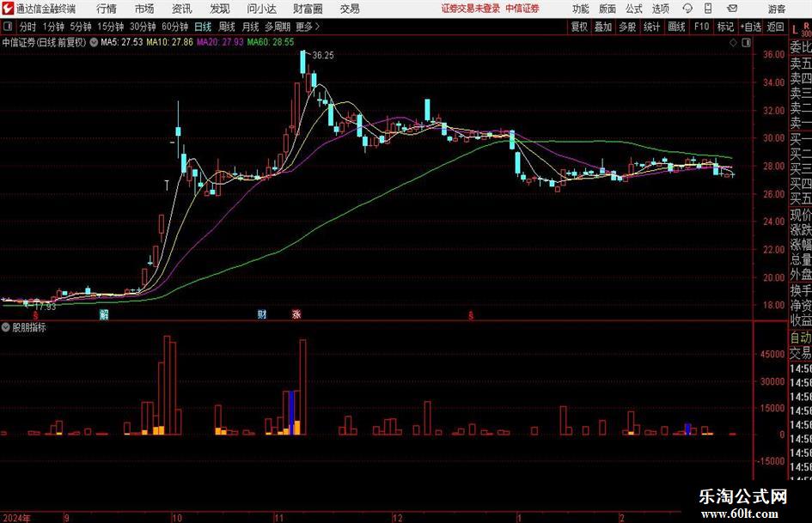Click the MA10: 27.86 label

click(170, 42)
